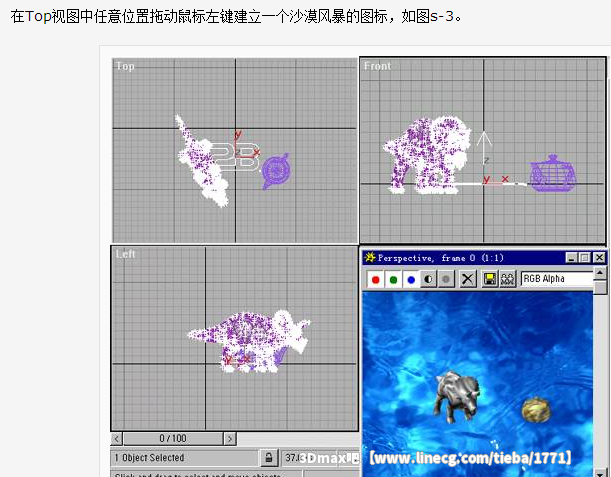The image size is (611, 477).
Task: Open the RGB Alpha channel dropdown
Action: click(556, 279)
